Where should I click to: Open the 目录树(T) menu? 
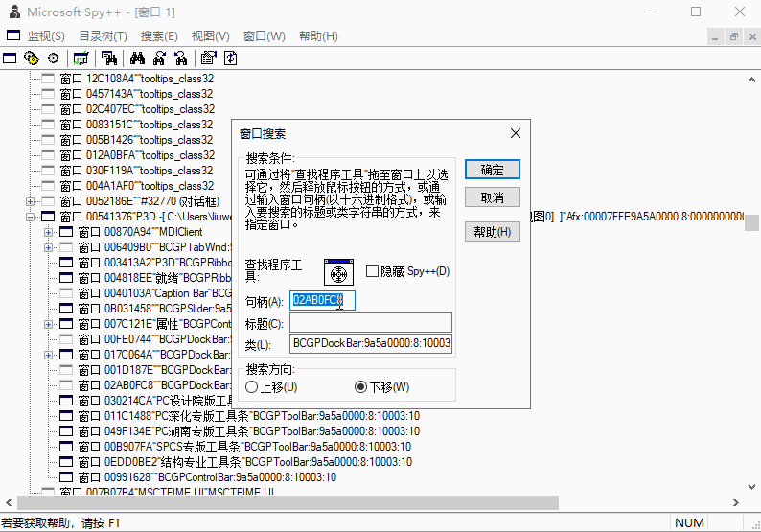click(103, 36)
